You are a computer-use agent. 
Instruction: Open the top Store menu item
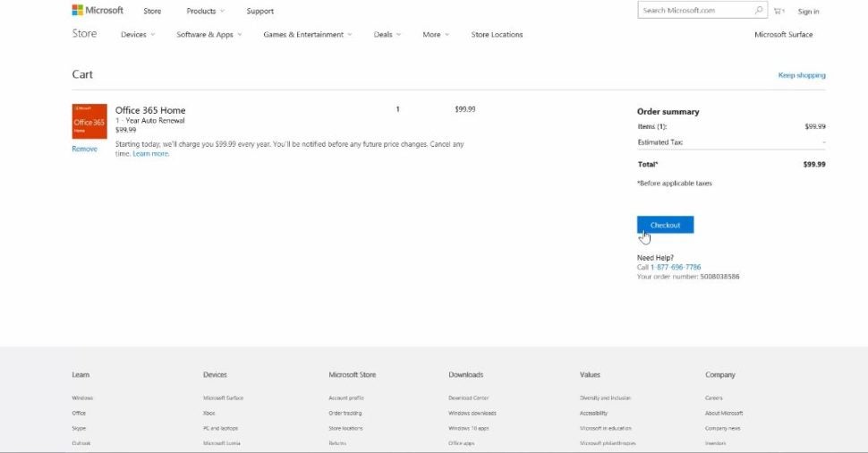pos(152,11)
